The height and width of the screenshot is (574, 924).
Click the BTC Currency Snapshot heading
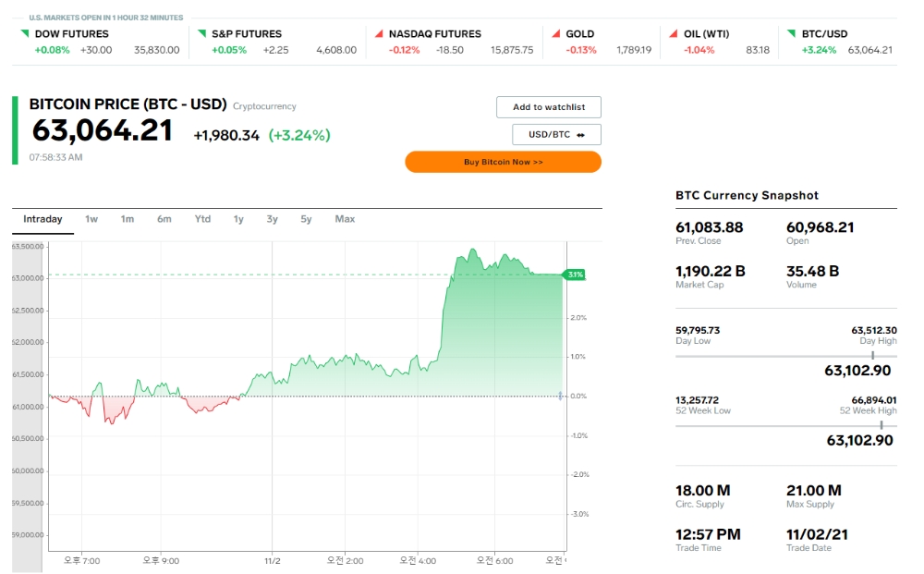(747, 195)
